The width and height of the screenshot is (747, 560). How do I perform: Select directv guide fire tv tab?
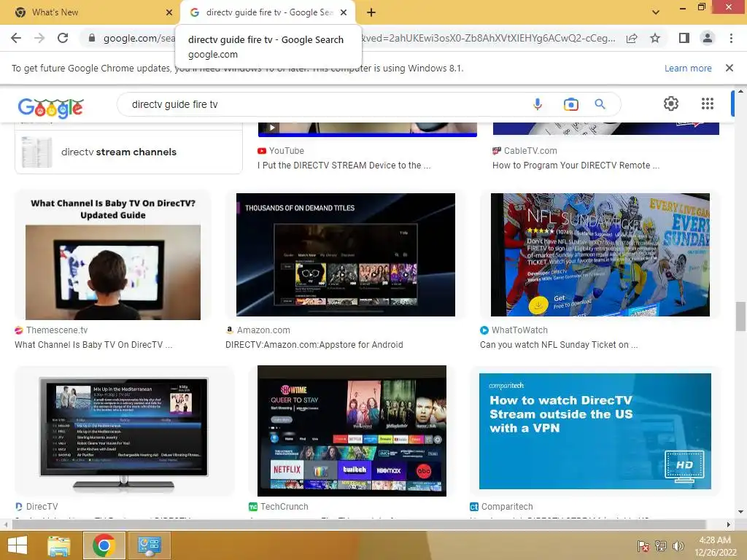pos(269,12)
